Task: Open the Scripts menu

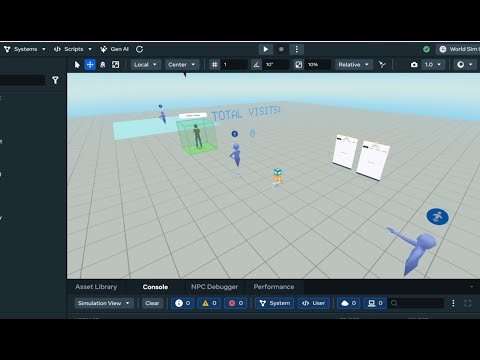Action: (x=73, y=49)
